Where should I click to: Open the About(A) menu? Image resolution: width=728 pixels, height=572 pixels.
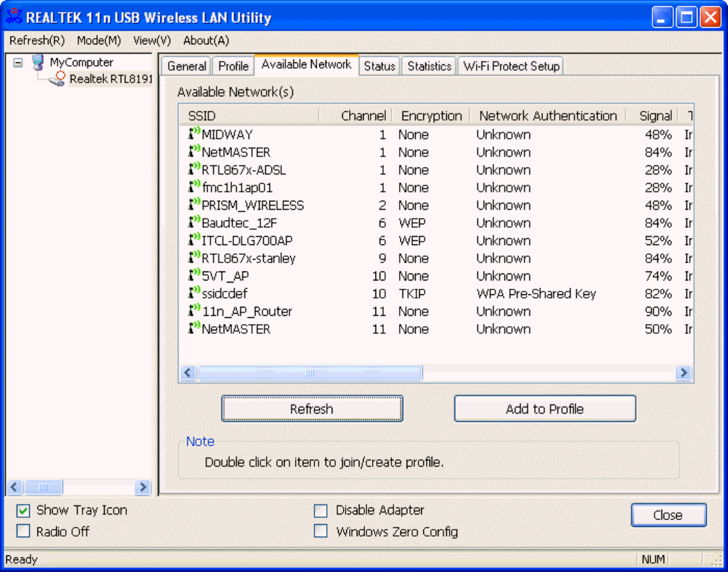coord(206,41)
